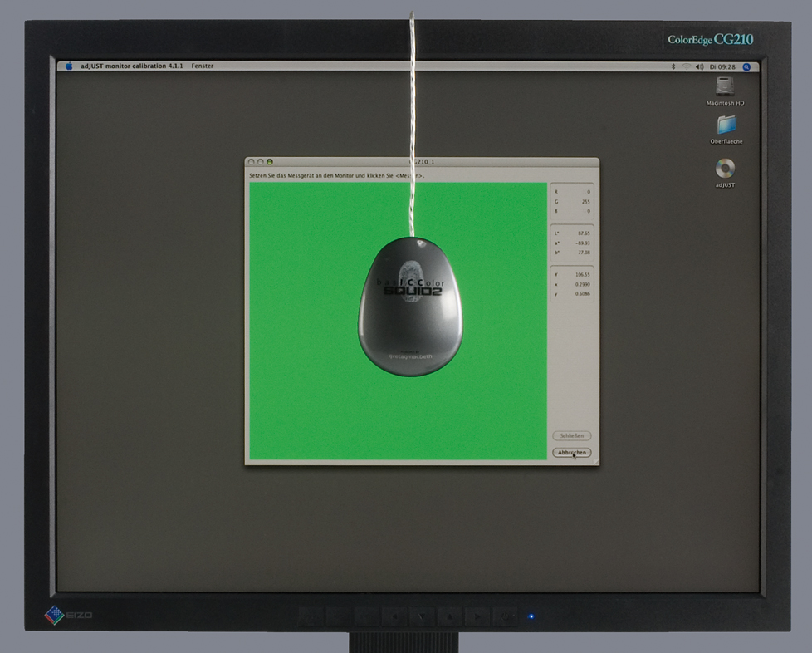This screenshot has width=812, height=653.
Task: Click the G value 255
Action: [585, 202]
